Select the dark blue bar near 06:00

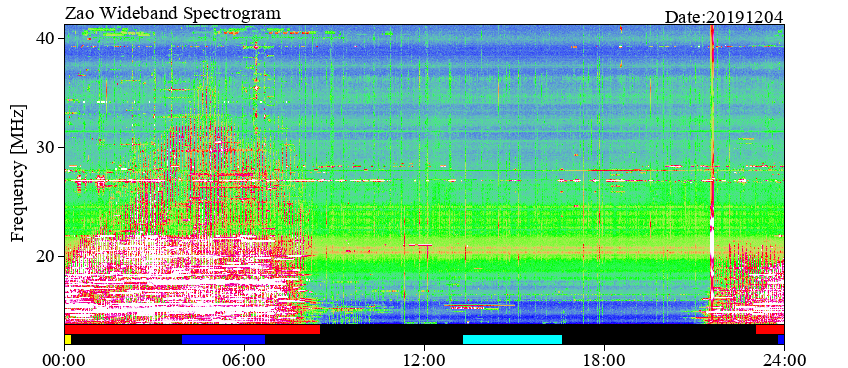223,339
